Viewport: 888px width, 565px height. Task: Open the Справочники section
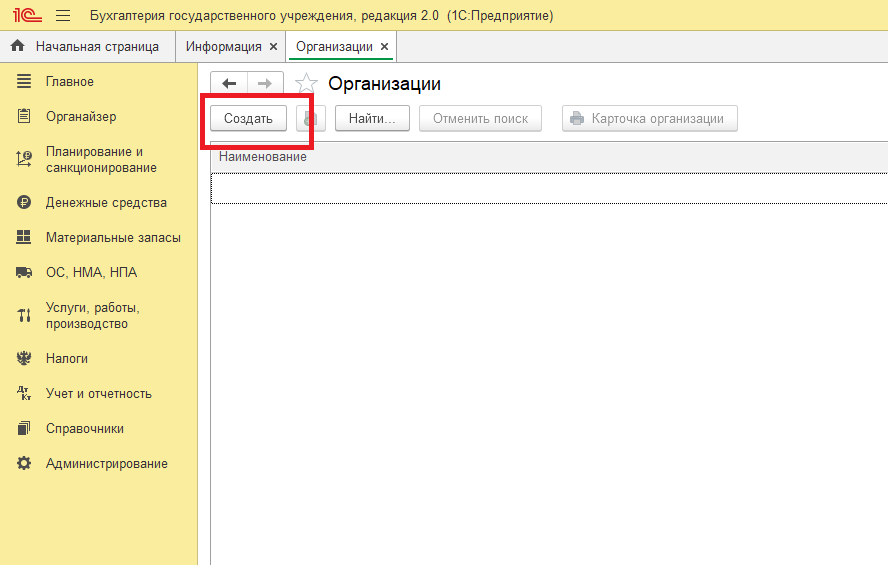point(85,429)
